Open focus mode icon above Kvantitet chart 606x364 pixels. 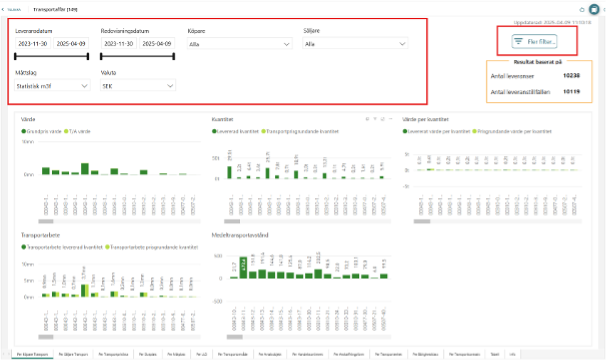point(383,119)
